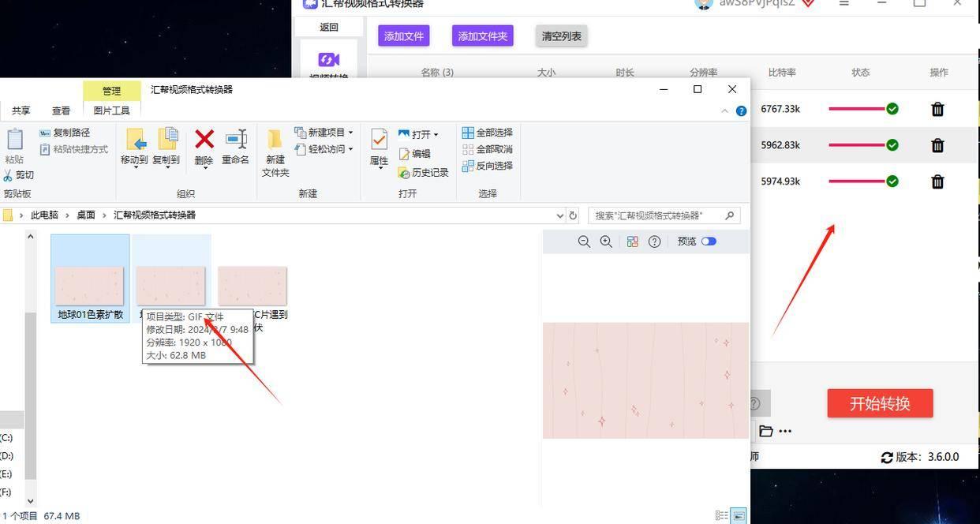
Task: Click Invert Selection (反向选择) in ribbon
Action: point(487,166)
